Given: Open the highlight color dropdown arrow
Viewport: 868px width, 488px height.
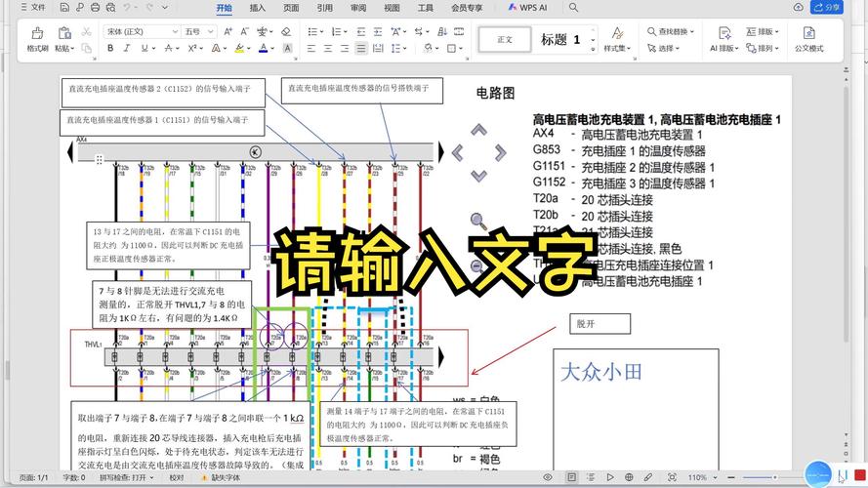Looking at the screenshot, I should pos(249,49).
